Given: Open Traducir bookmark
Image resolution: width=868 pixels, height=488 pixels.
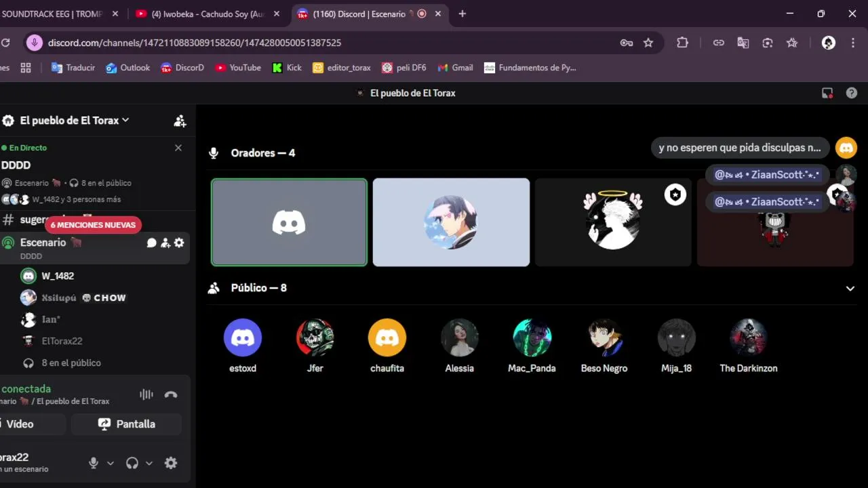Looking at the screenshot, I should coord(73,68).
